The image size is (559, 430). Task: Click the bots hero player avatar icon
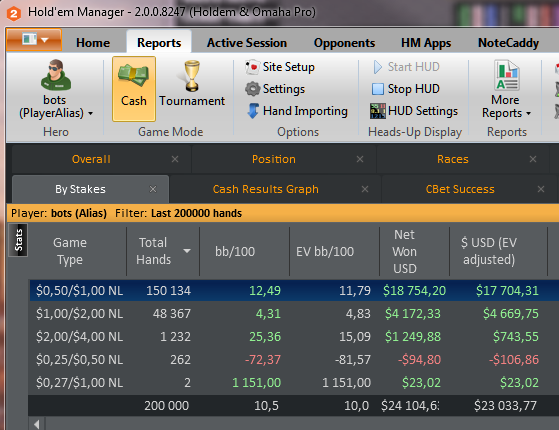[56, 75]
